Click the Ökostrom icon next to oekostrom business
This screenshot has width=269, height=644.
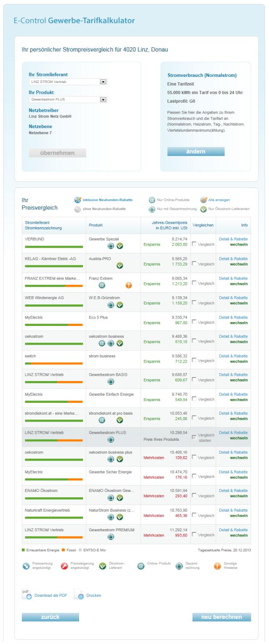120,343
